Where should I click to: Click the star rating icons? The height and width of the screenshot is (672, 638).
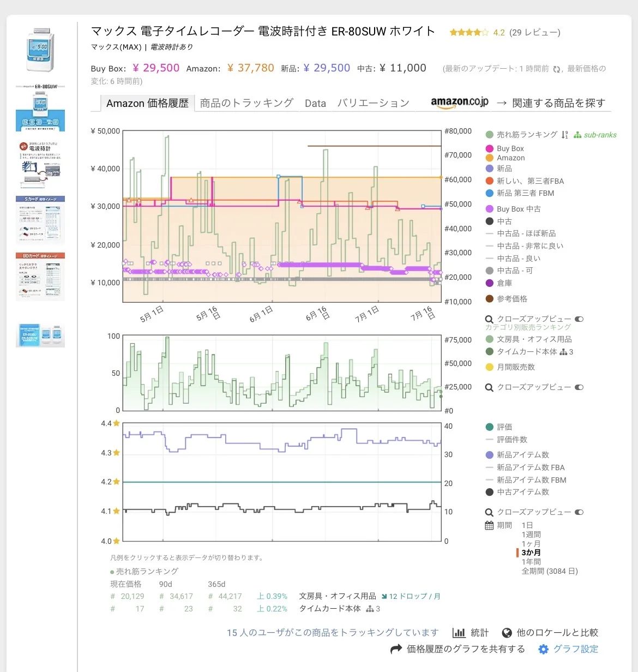click(469, 33)
